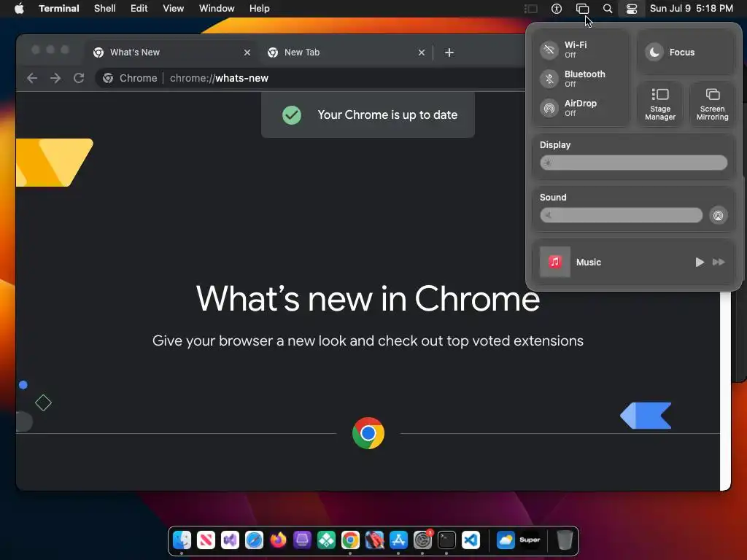This screenshot has width=747, height=560.
Task: Open Finder from the Dock
Action: point(182,540)
